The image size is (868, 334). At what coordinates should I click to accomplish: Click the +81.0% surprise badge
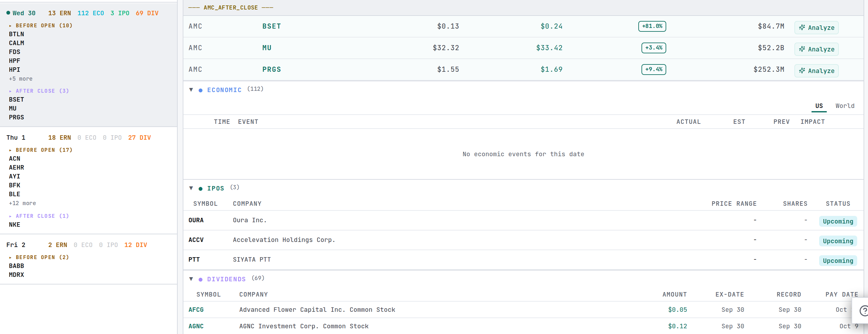point(652,26)
